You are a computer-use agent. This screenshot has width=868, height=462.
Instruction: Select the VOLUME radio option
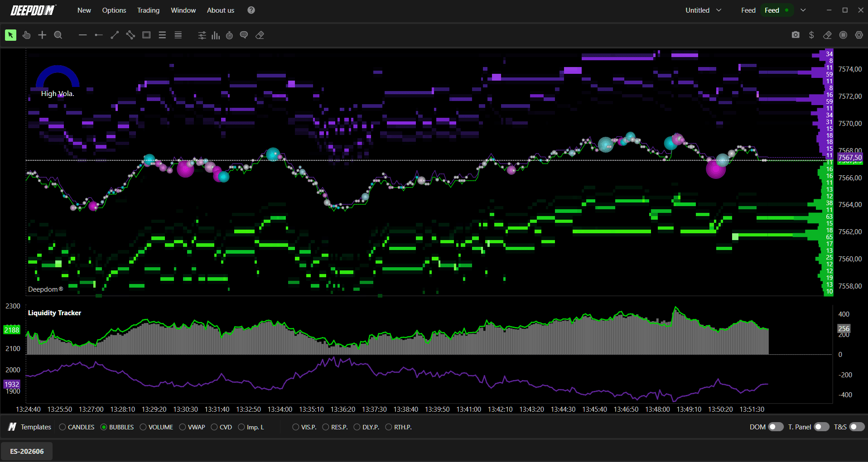tap(157, 427)
